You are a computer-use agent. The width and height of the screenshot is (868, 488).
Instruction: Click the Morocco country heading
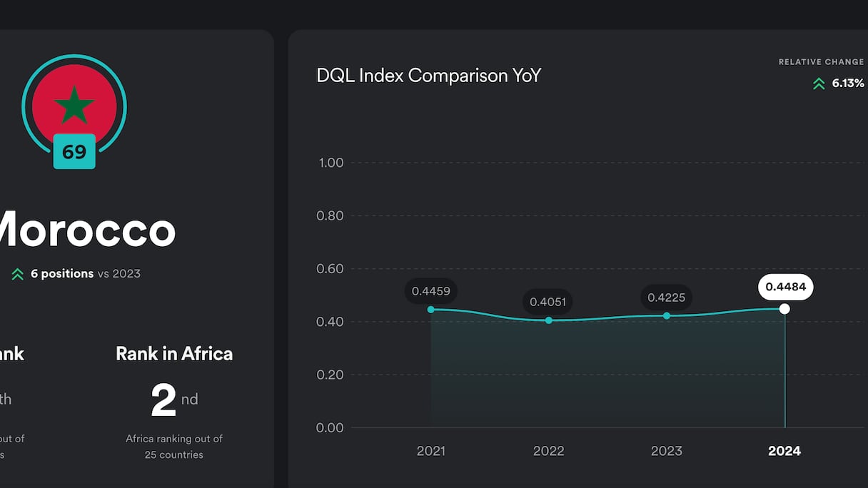86,230
